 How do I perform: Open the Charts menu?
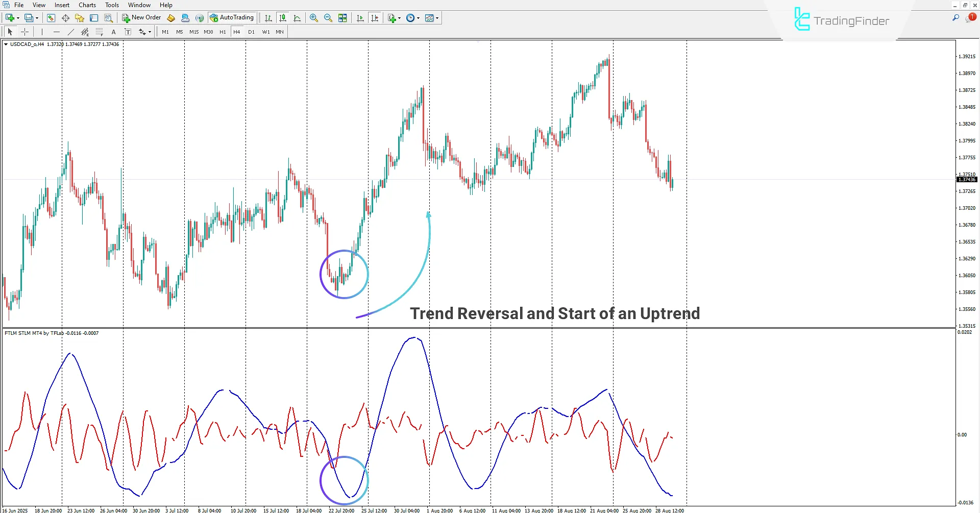pos(87,5)
